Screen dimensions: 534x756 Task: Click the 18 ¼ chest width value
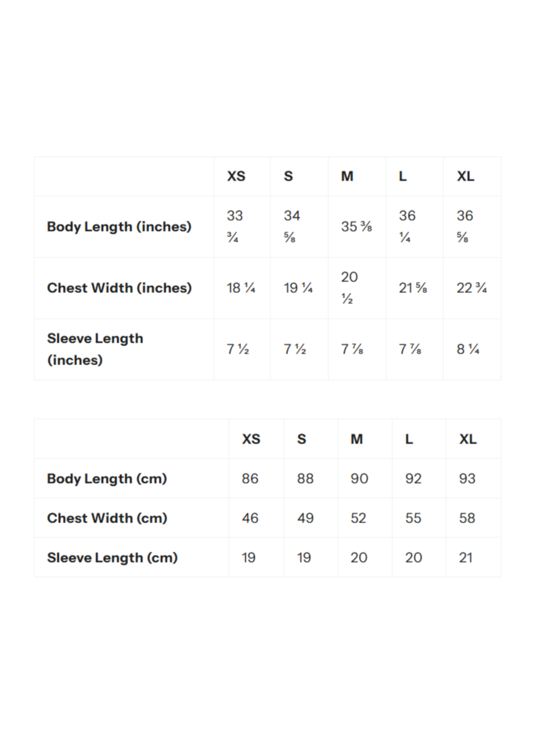(x=241, y=288)
